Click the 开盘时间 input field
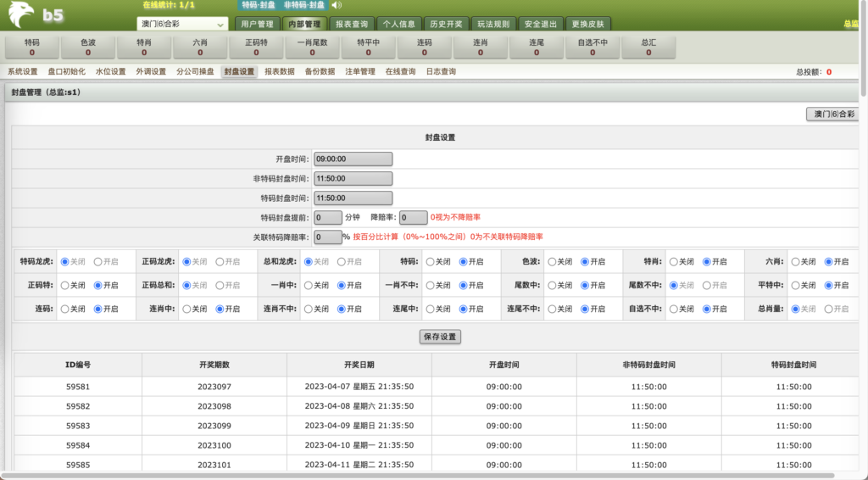This screenshot has width=868, height=480. tap(353, 159)
